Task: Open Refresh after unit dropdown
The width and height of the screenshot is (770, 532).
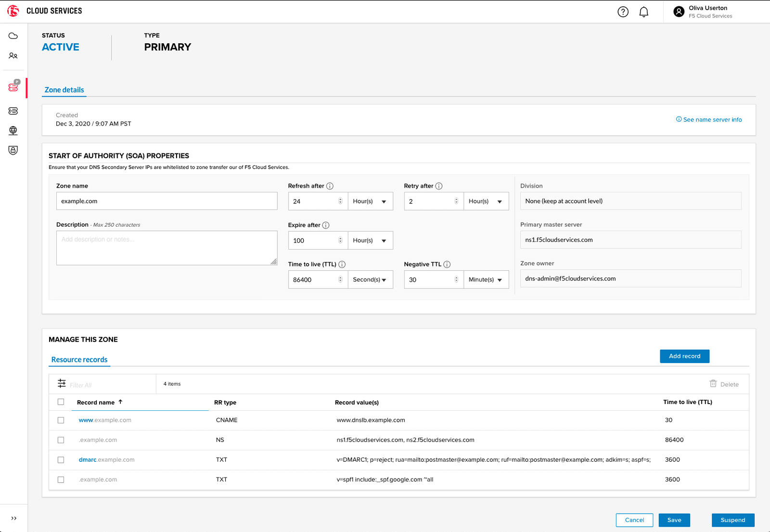Action: (370, 202)
